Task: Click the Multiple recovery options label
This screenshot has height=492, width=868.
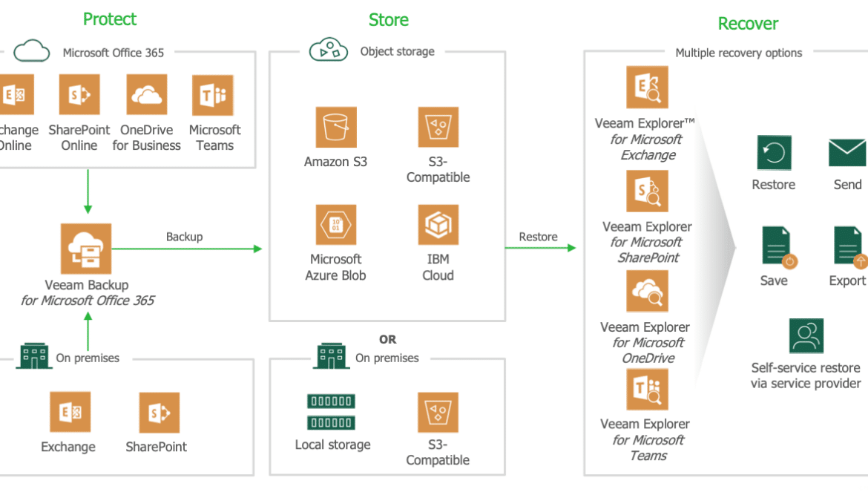Action: pyautogui.click(x=738, y=53)
